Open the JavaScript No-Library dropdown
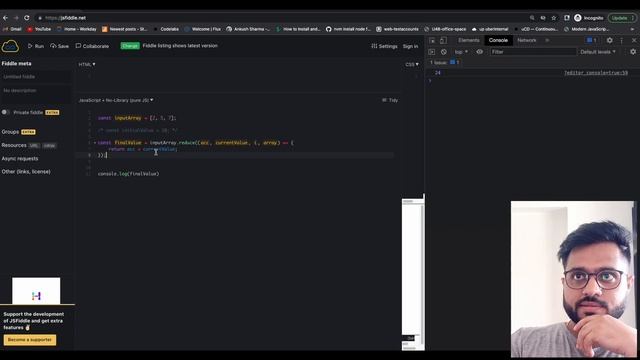Screen dimensions: 640x360 [116, 100]
